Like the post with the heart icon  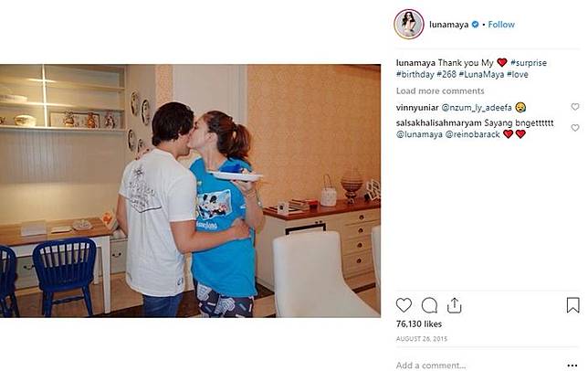pos(404,305)
